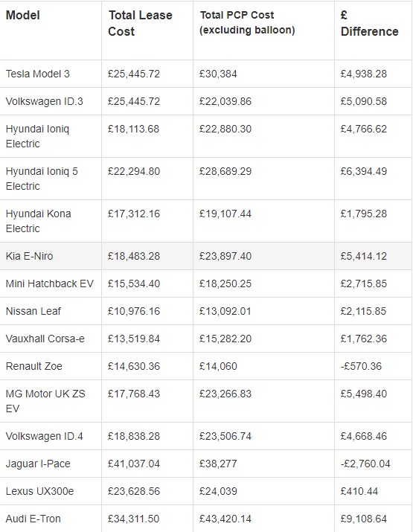Click the Model column header
413x532 pixels.
click(23, 16)
